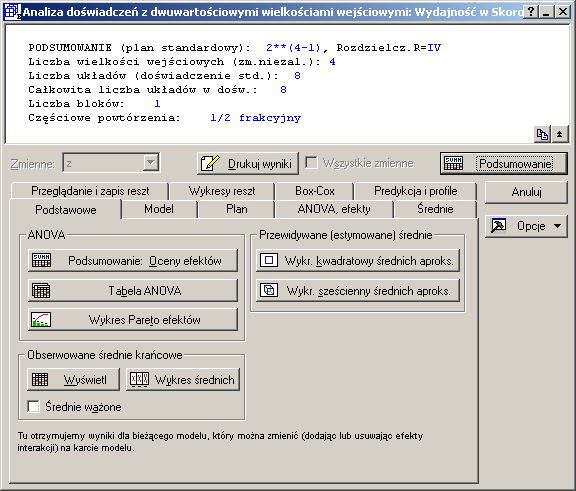Open Wykr. kwadratowy średnich aproks.
The height and width of the screenshot is (491, 576).
click(358, 261)
